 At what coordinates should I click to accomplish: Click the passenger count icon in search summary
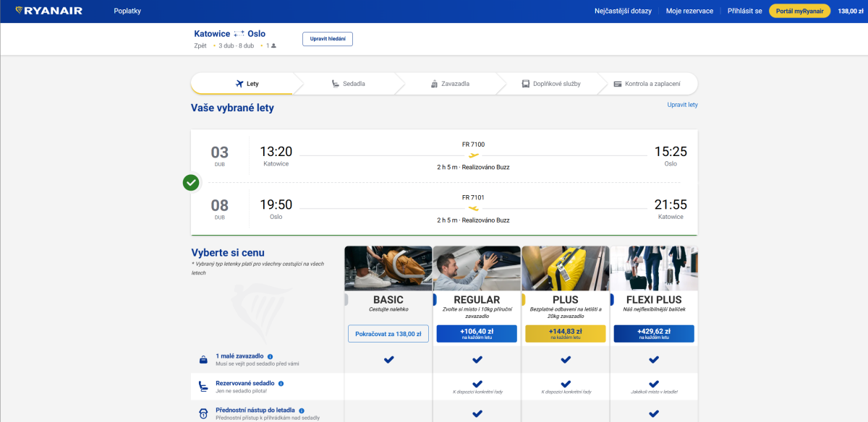(x=273, y=46)
